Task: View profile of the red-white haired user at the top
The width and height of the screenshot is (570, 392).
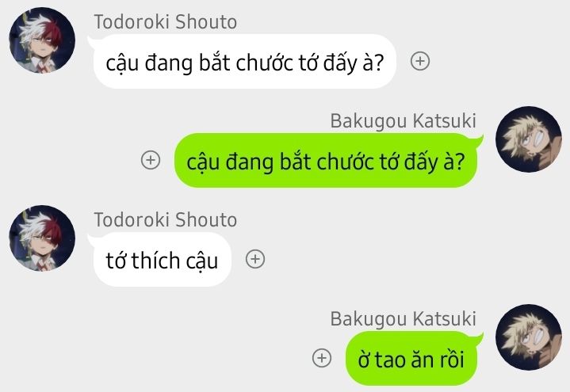Action: coord(42,40)
